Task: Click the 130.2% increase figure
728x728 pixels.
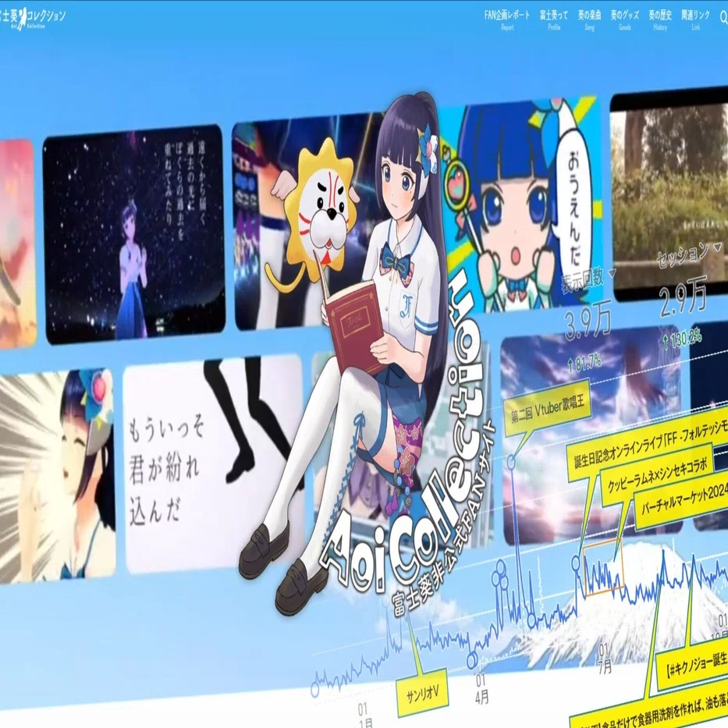Action: click(x=683, y=340)
